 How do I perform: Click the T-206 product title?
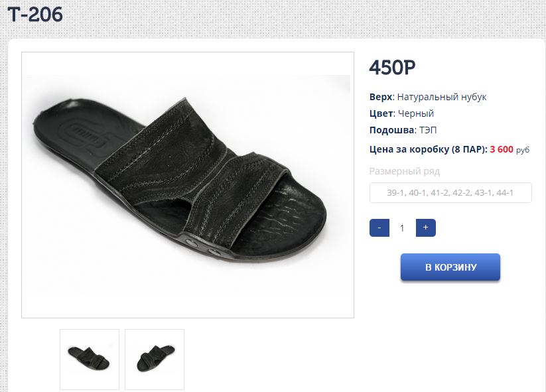tap(35, 13)
